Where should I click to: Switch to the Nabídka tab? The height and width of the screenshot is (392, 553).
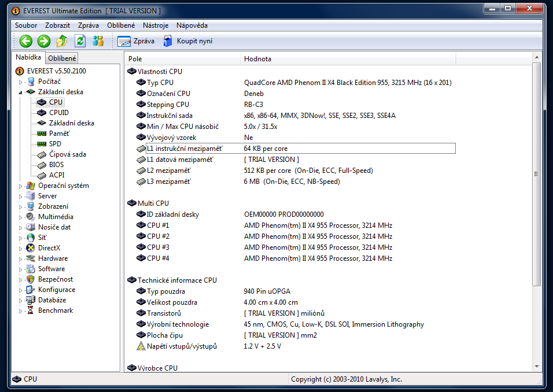pos(28,57)
